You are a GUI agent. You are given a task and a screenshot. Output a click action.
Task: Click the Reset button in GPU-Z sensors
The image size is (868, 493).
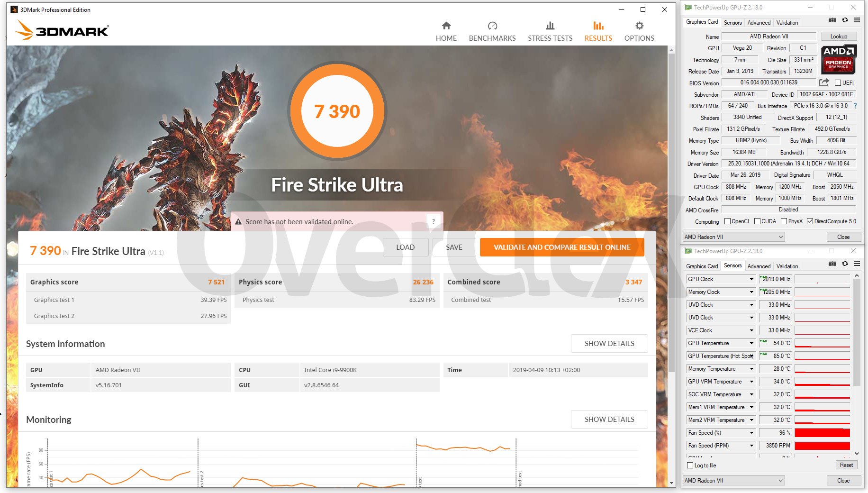(846, 465)
